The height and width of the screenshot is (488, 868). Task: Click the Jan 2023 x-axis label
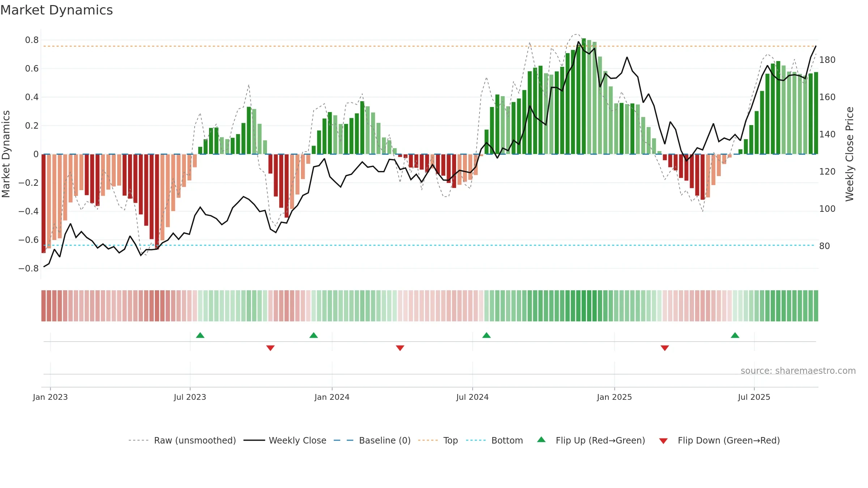point(50,397)
